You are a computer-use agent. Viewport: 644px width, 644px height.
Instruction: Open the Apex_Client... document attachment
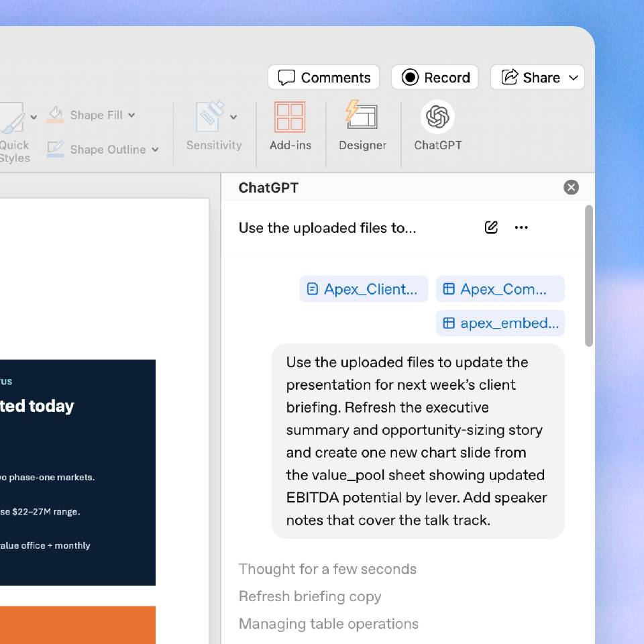(364, 289)
